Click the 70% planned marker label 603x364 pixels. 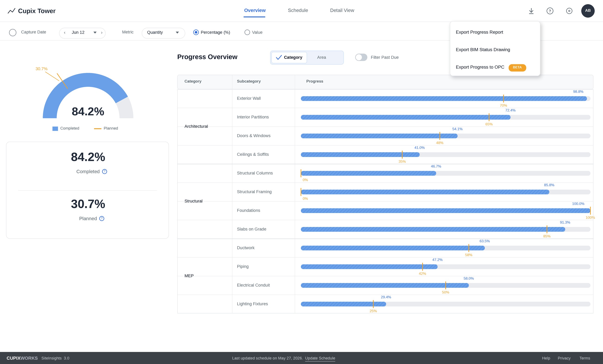tap(504, 105)
